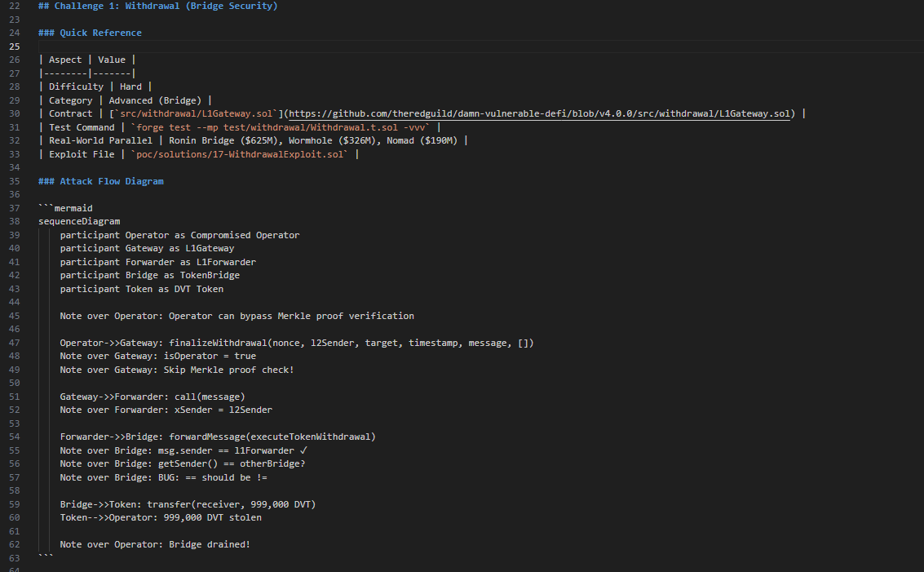Viewport: 924px width, 572px height.
Task: Click "Token-->>Operator: 999,000 DVT stolen" line
Action: pos(161,518)
